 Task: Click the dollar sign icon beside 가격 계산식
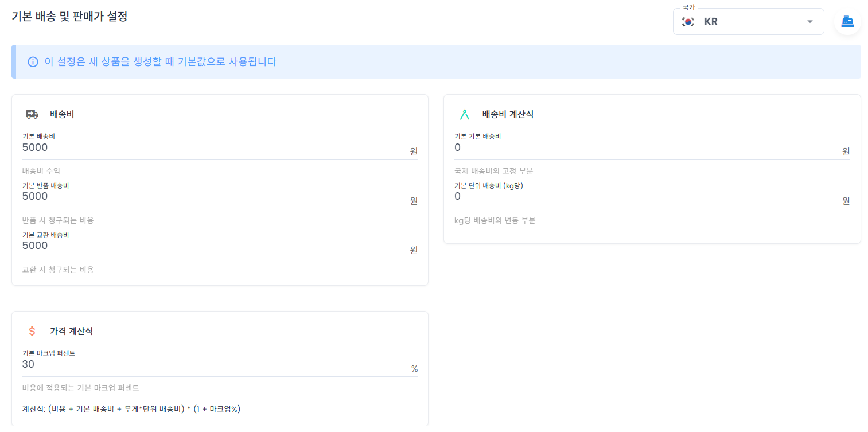(32, 331)
